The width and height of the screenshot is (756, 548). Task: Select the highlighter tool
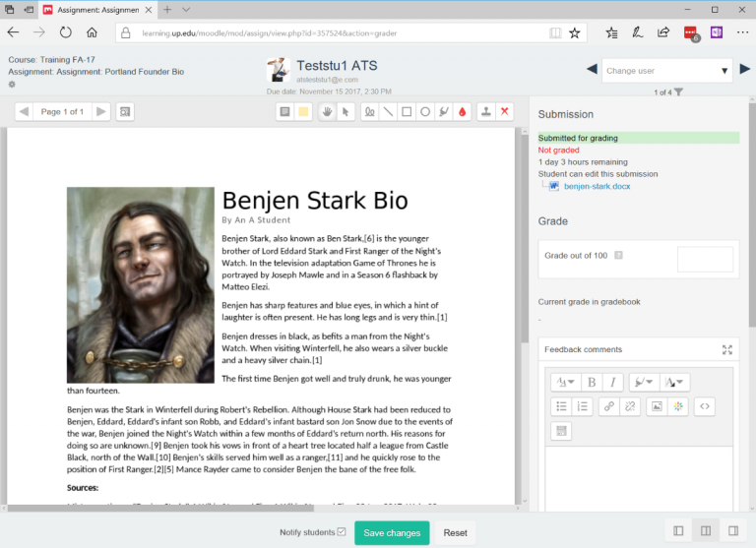coord(444,112)
